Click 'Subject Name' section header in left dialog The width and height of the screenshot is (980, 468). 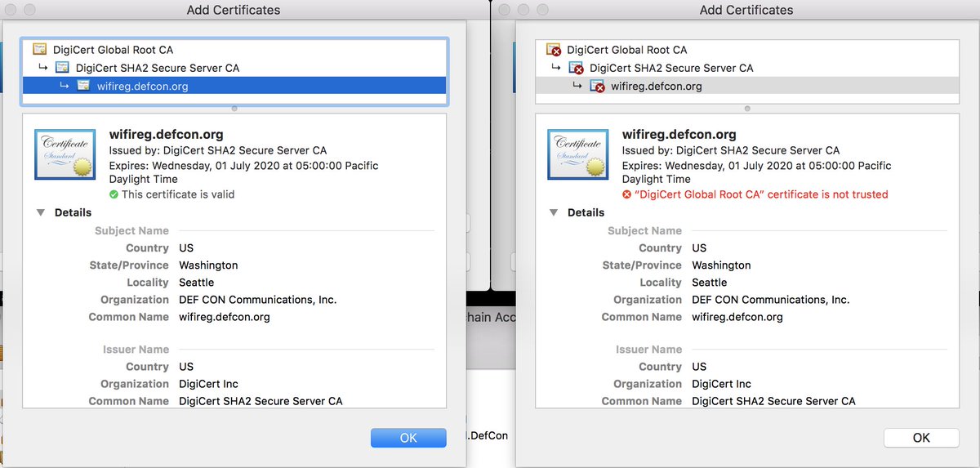click(131, 231)
